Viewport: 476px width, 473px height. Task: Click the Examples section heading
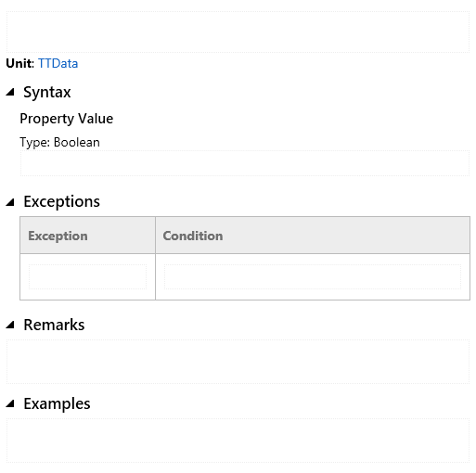click(x=57, y=403)
